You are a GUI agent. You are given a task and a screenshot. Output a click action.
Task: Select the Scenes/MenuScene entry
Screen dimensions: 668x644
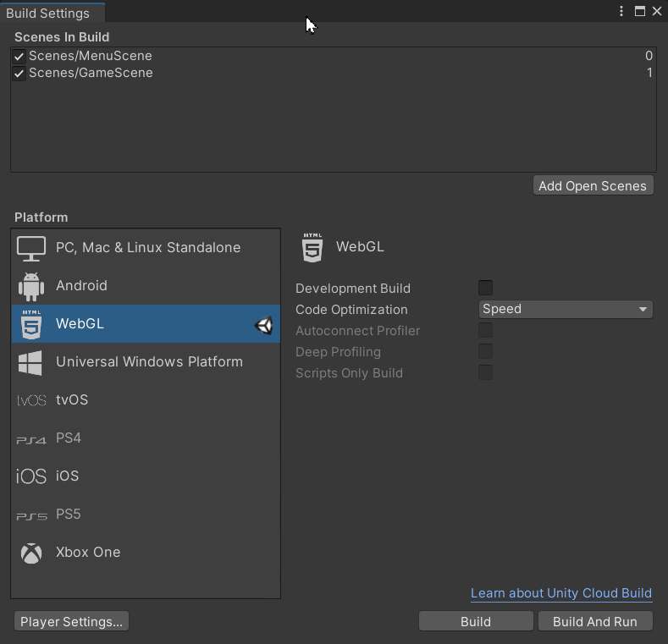click(x=334, y=56)
